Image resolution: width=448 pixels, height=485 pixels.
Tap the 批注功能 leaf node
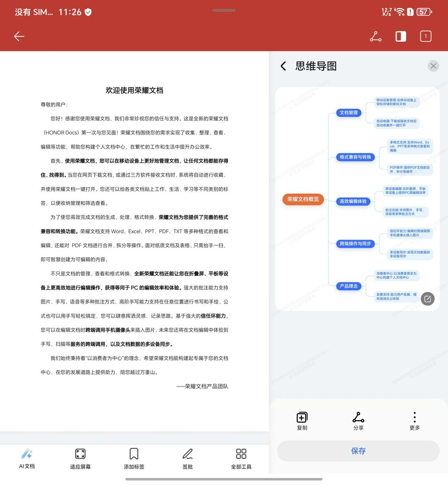tap(405, 212)
